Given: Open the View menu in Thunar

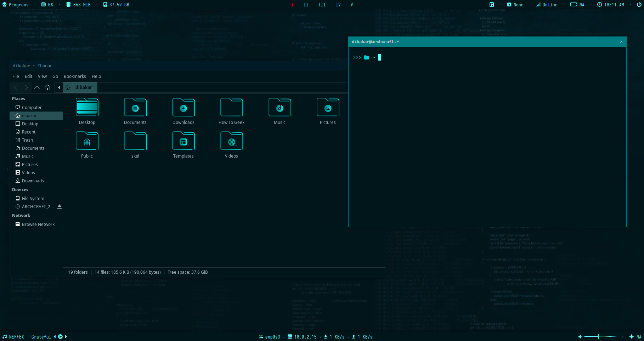Looking at the screenshot, I should 42,76.
